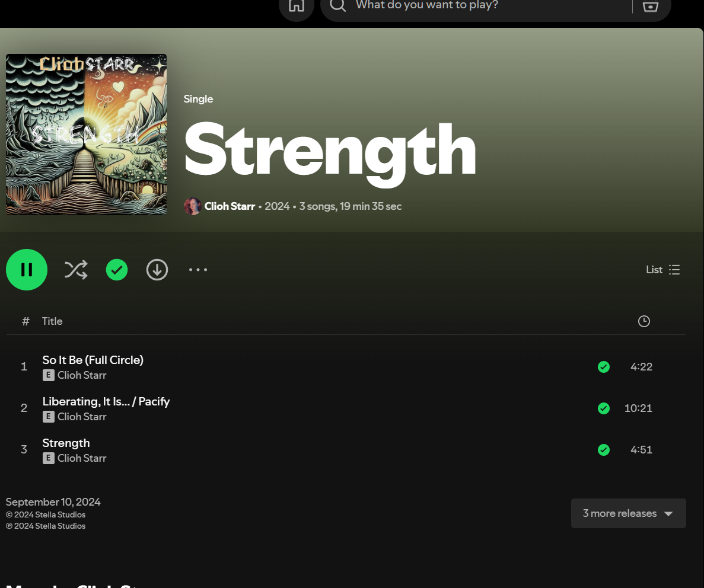Open the three-dot more options menu

pyautogui.click(x=198, y=270)
